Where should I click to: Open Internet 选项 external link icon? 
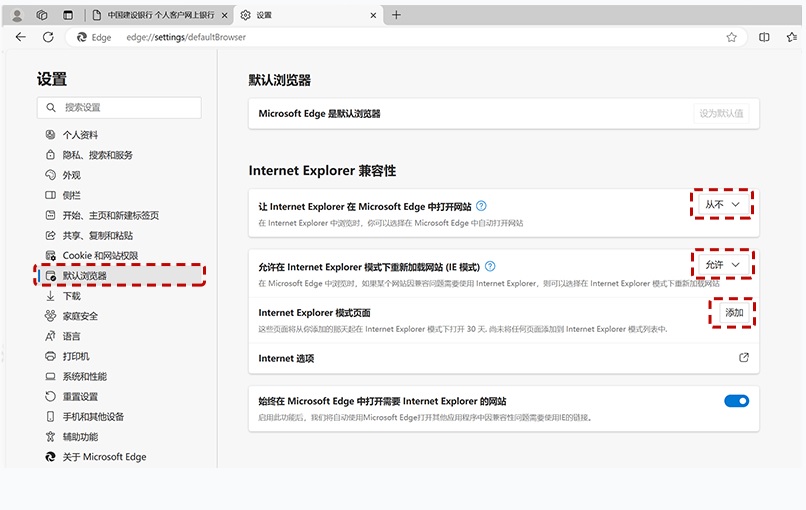pyautogui.click(x=743, y=358)
